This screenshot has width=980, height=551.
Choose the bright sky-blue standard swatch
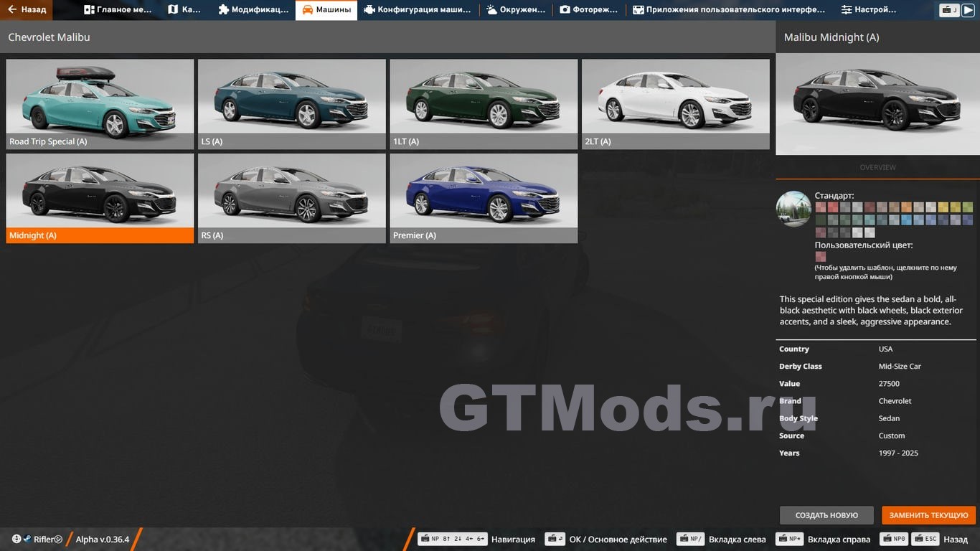click(x=907, y=220)
